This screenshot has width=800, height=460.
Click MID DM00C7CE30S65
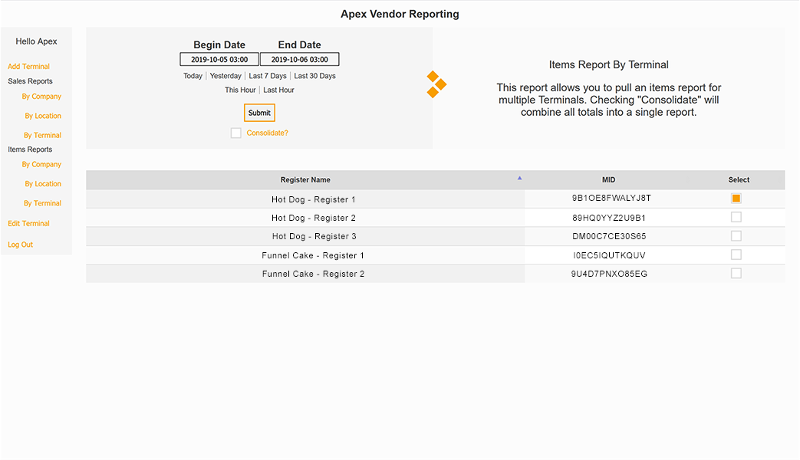(609, 236)
